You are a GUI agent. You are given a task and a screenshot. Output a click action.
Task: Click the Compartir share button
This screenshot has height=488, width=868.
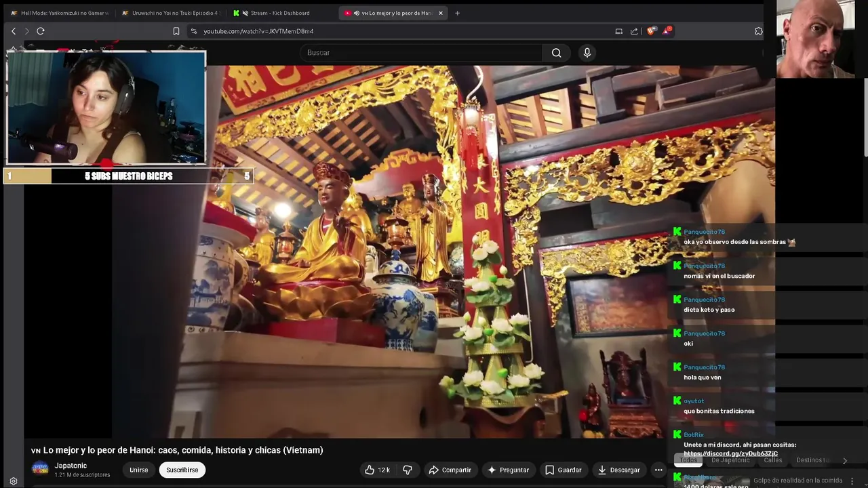(450, 470)
